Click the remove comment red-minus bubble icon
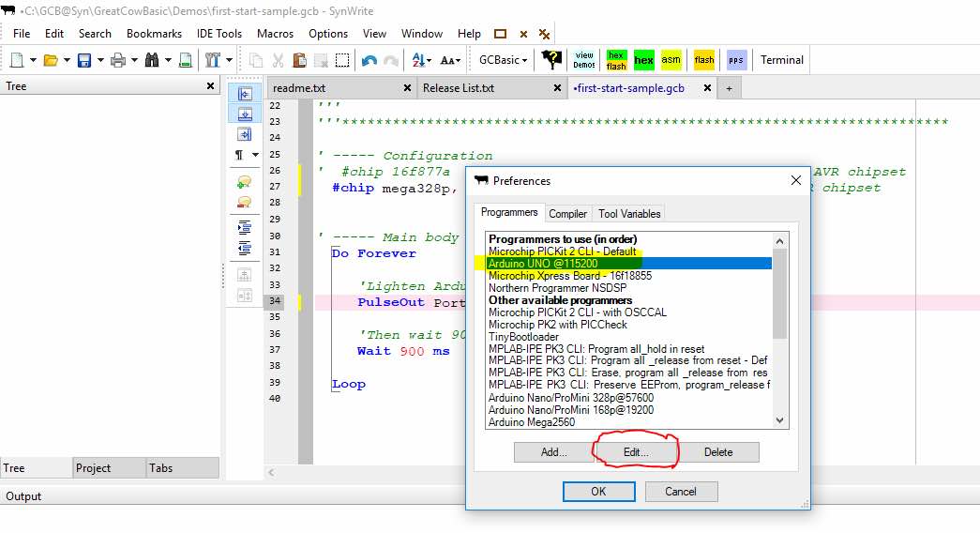The image size is (980, 533). 245,202
